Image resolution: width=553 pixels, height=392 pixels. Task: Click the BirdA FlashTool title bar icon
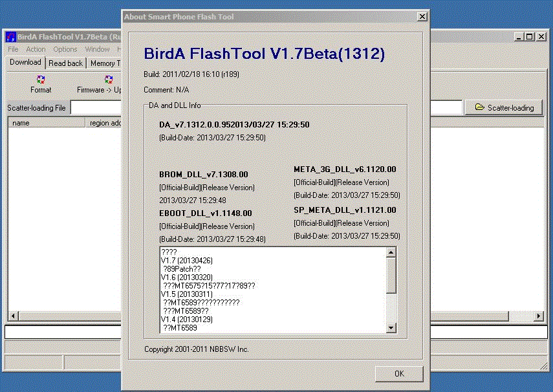pos(11,37)
